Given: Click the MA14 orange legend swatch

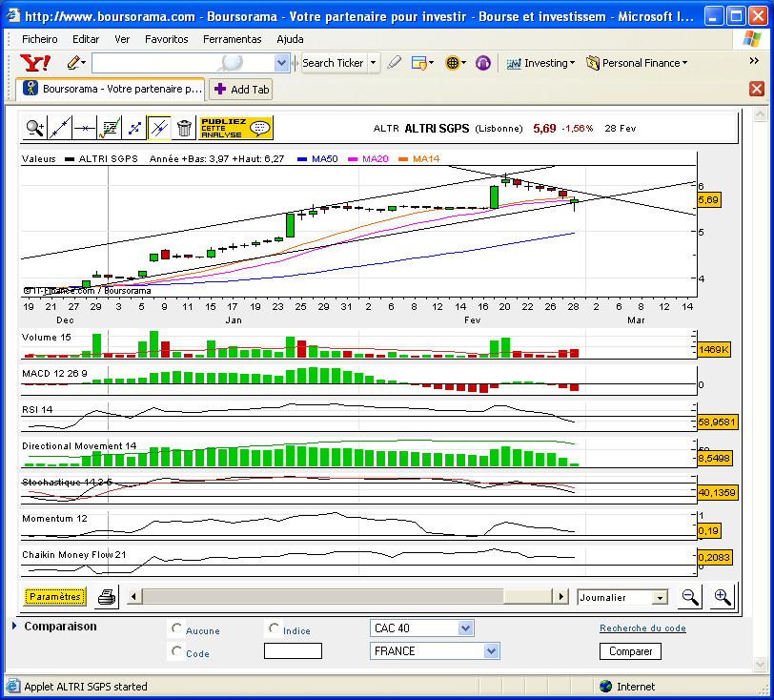Looking at the screenshot, I should tap(403, 159).
